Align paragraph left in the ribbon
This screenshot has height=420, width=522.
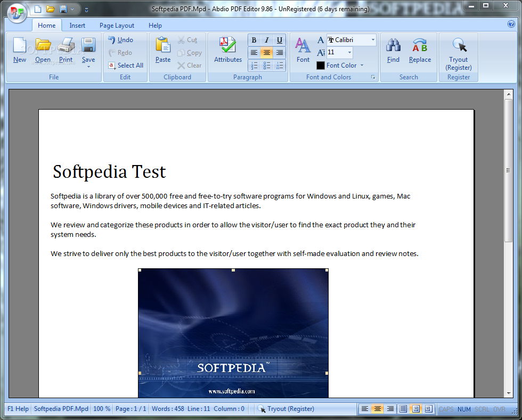tap(254, 53)
